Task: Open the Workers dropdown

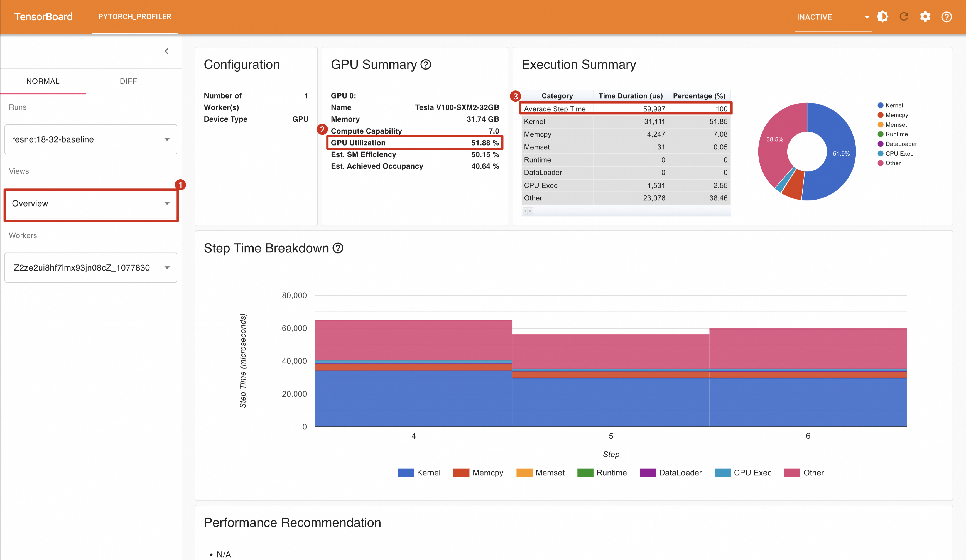Action: [91, 267]
